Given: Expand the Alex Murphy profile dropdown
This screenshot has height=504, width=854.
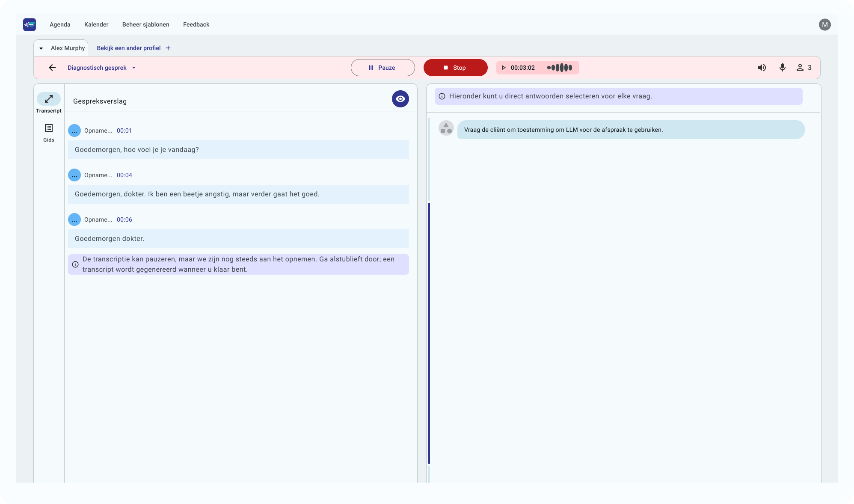Looking at the screenshot, I should click(x=41, y=48).
